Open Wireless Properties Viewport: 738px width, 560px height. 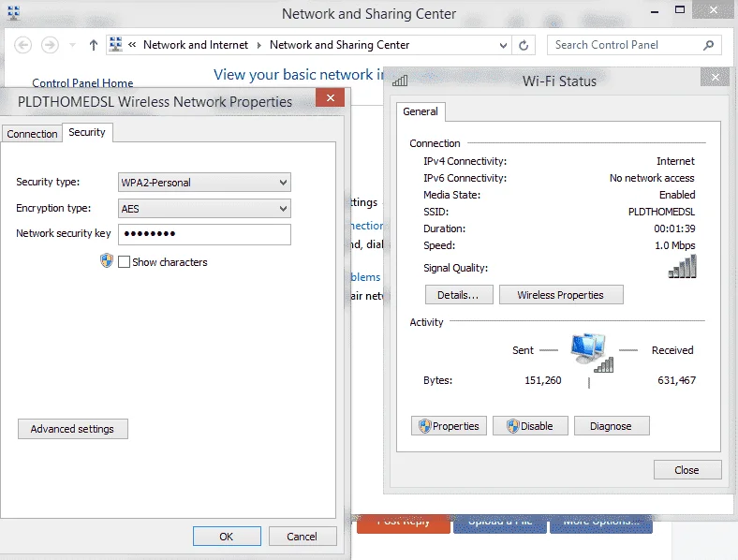pyautogui.click(x=561, y=295)
